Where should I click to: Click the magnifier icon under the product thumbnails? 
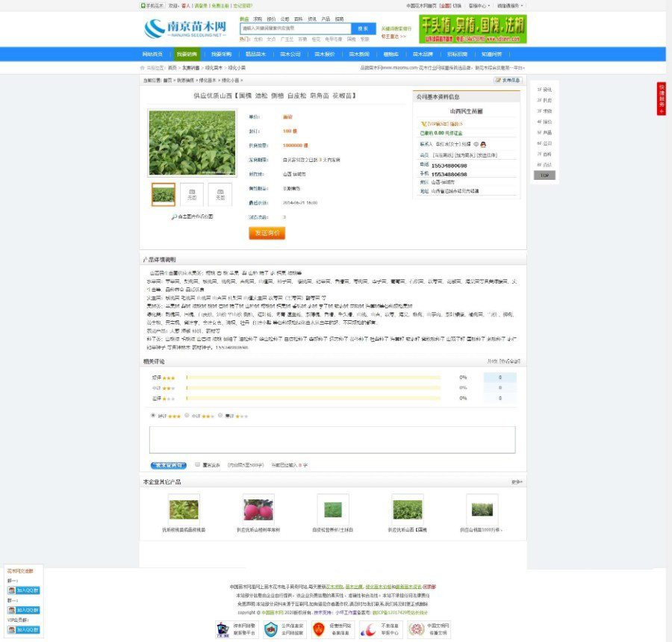click(x=174, y=216)
